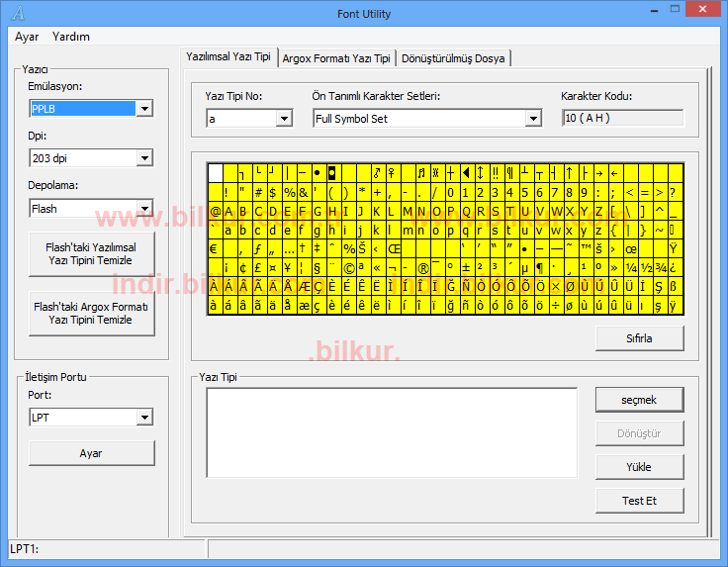Viewport: 728px width, 567px height.
Task: Pick the division sign ÷ cell
Action: pyautogui.click(x=554, y=306)
